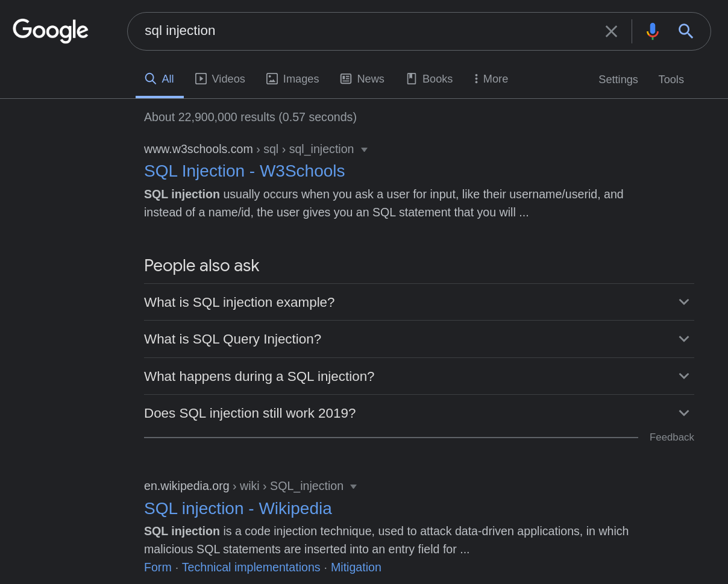Image resolution: width=728 pixels, height=584 pixels.
Task: Open the Videos results tab
Action: coord(220,79)
